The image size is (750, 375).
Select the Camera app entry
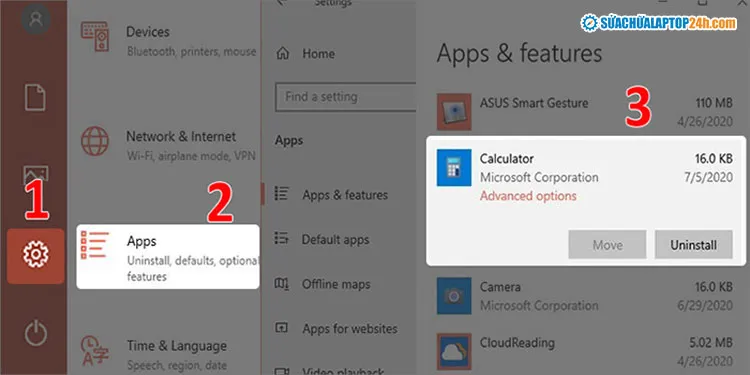[585, 296]
